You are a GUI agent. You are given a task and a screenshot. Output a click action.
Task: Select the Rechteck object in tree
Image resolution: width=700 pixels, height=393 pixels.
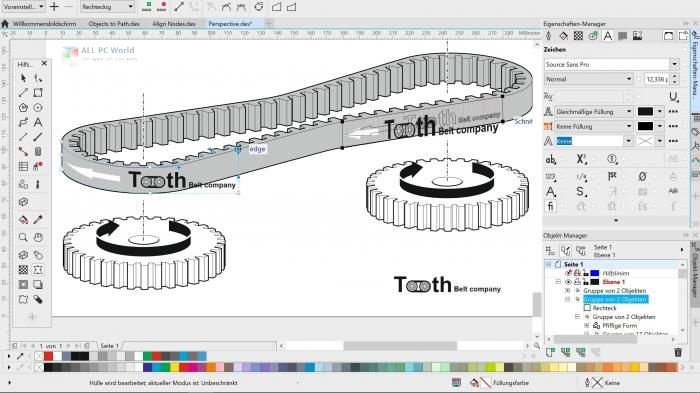click(604, 308)
